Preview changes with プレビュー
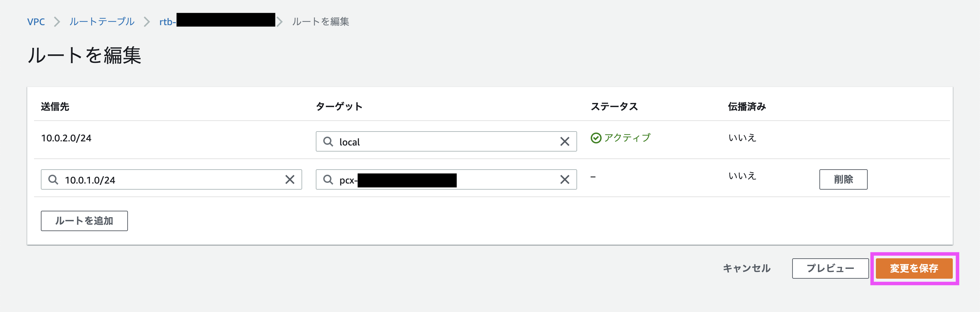Viewport: 980px width, 312px height. [831, 268]
